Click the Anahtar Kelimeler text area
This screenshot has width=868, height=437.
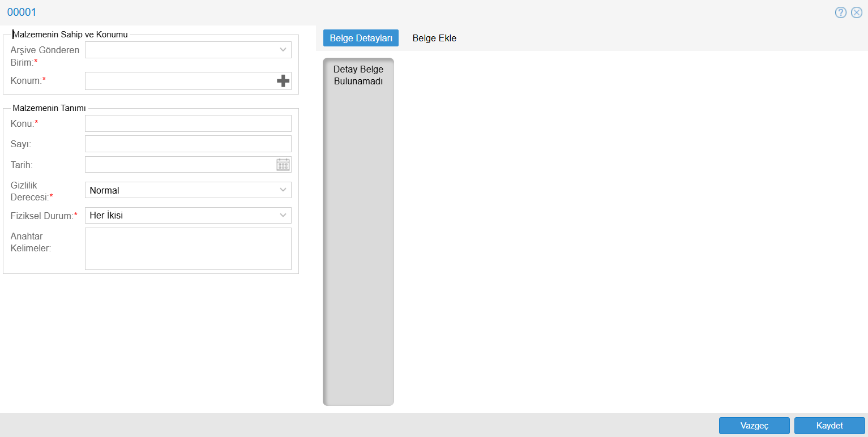[x=188, y=249]
